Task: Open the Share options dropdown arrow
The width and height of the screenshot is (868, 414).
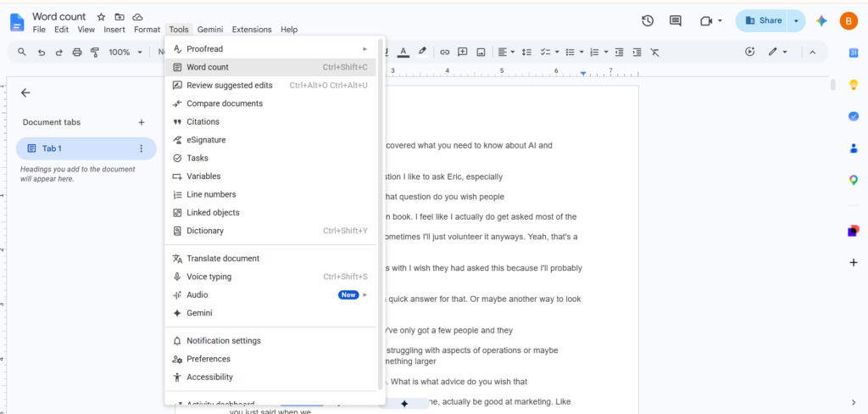Action: (x=796, y=21)
